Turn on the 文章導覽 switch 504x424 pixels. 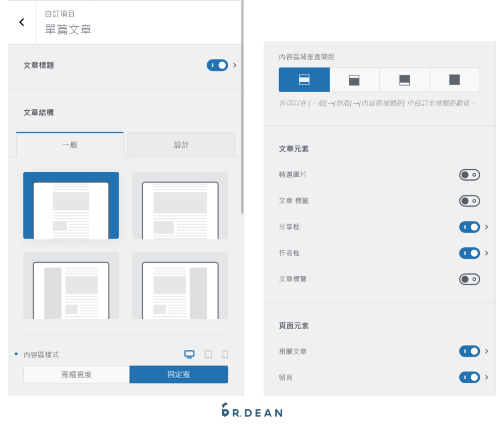coord(469,279)
